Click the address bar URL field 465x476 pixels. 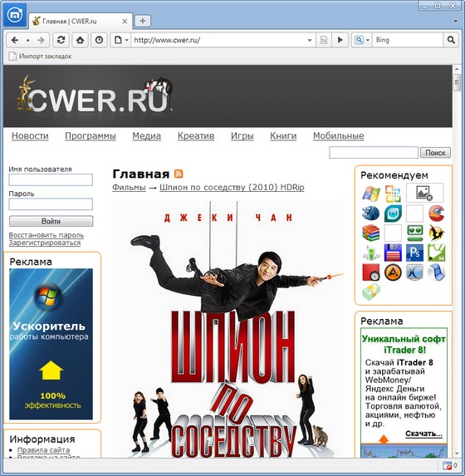coord(218,40)
